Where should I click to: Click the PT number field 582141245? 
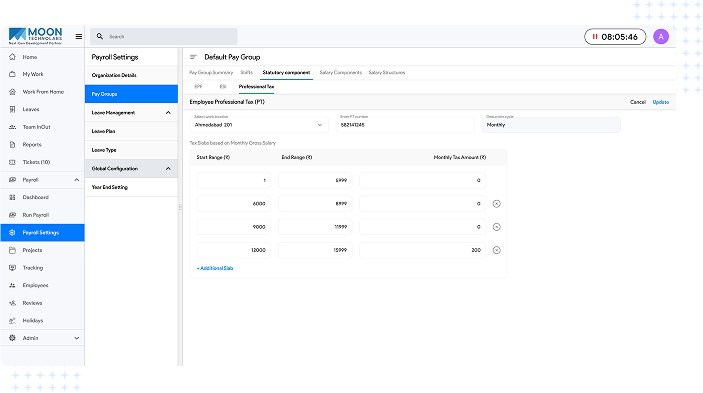(x=405, y=125)
